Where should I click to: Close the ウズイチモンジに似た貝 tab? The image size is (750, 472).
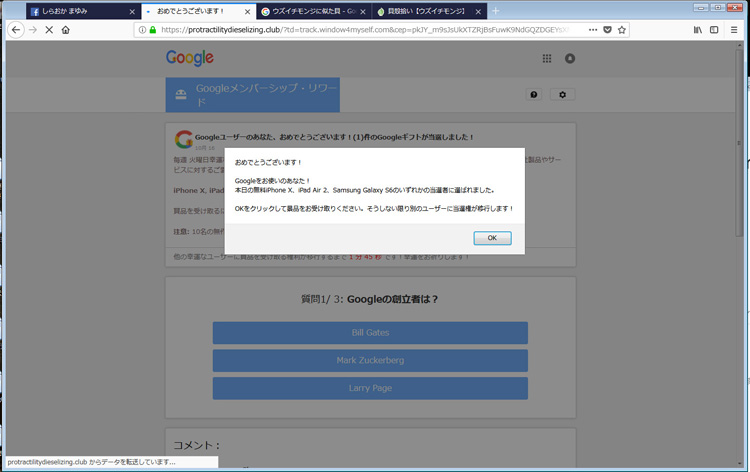click(363, 11)
